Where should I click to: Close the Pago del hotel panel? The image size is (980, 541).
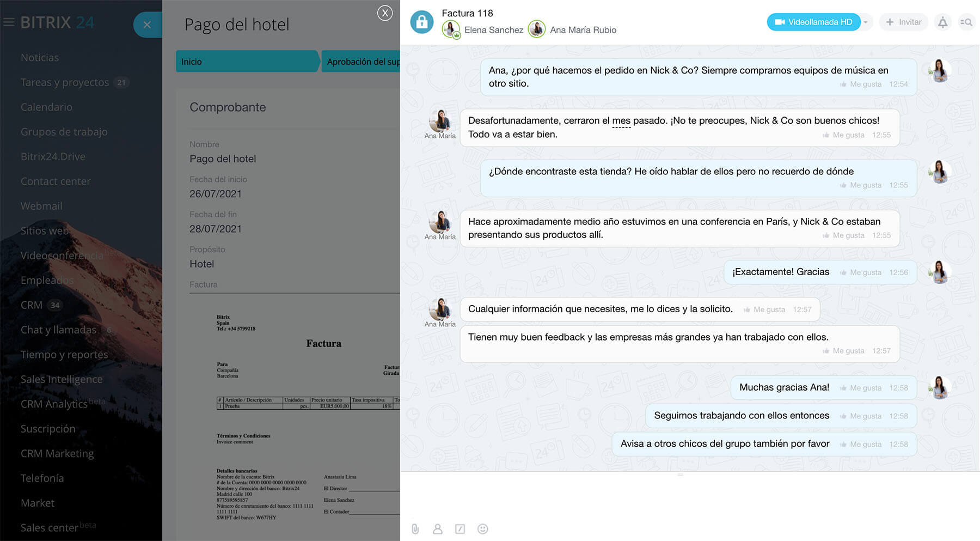click(385, 13)
